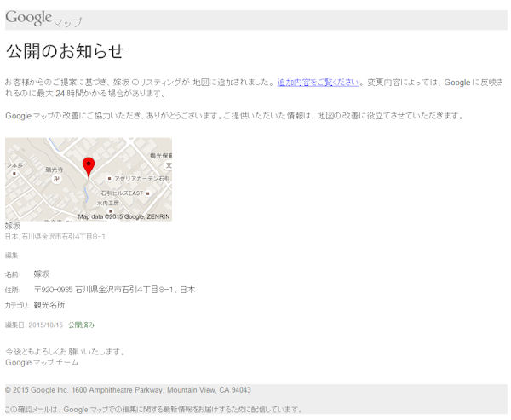
Task: Click the 瑞光寺 temple marker on map
Action: tap(57, 179)
